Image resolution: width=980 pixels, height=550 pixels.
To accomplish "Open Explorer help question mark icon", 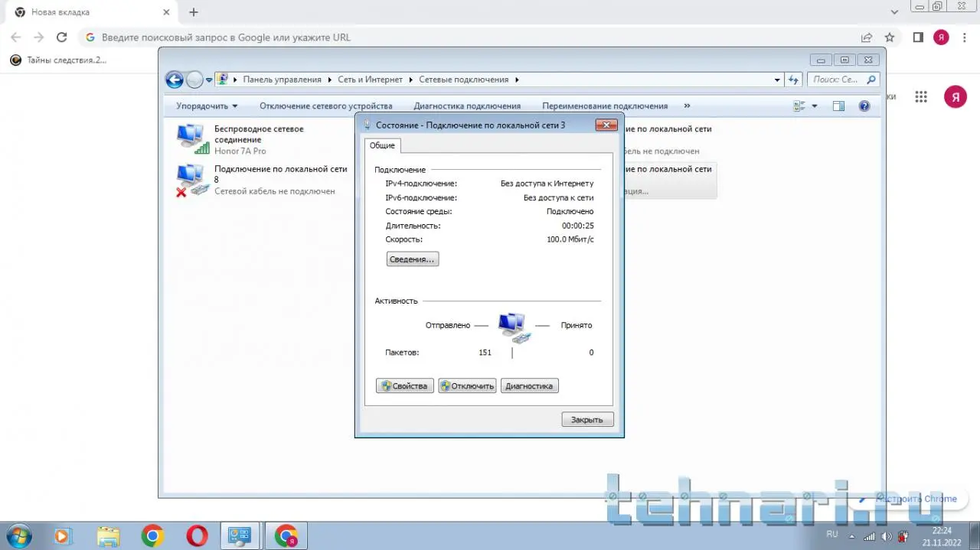I will (864, 106).
